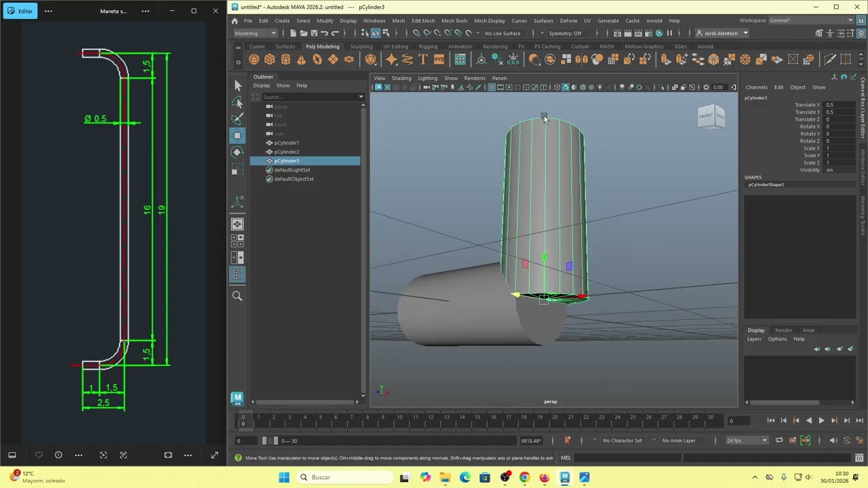The image size is (868, 488).
Task: Create a polygon torus from the shelf
Action: [x=317, y=60]
